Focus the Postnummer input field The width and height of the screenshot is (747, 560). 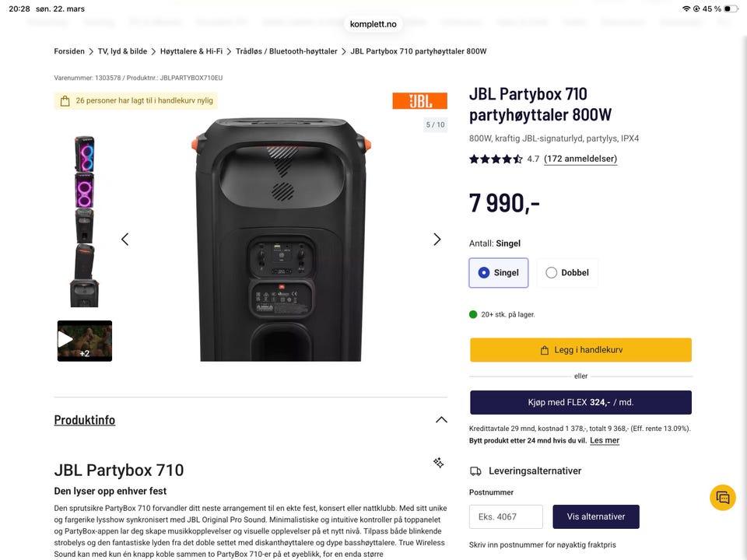pos(506,516)
